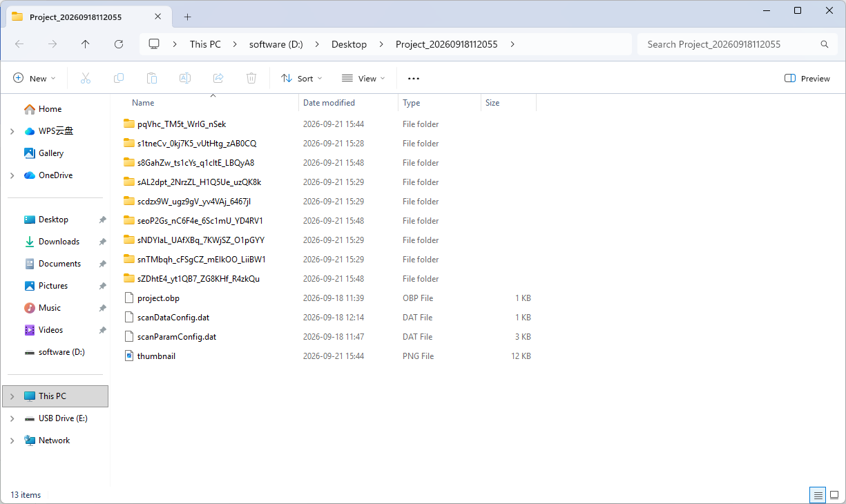
Task: Select the project.obp file
Action: (x=158, y=298)
